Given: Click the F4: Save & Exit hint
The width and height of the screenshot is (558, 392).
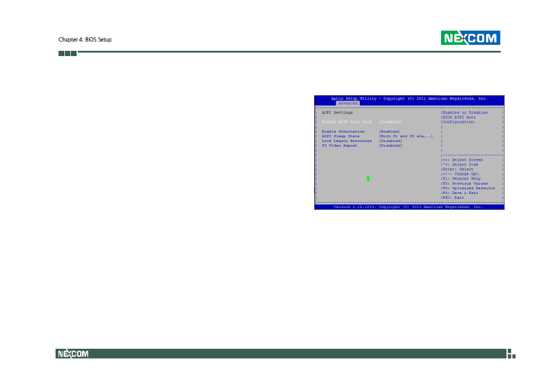Looking at the screenshot, I should 460,193.
